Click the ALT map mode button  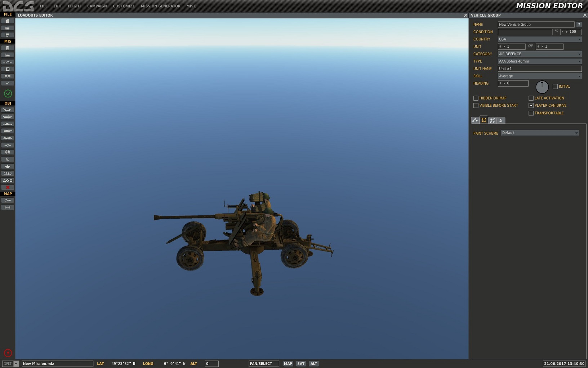(x=314, y=364)
